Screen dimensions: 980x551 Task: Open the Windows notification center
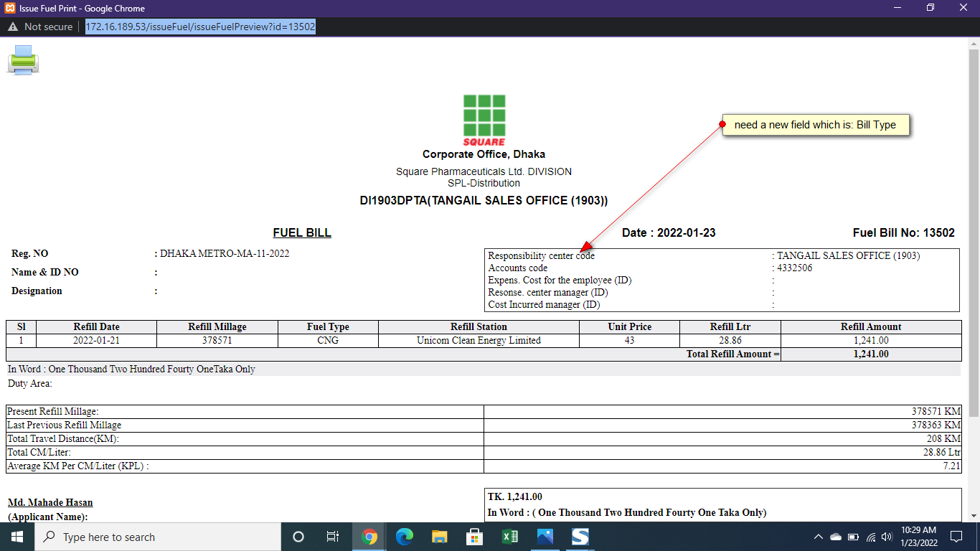[x=956, y=537]
